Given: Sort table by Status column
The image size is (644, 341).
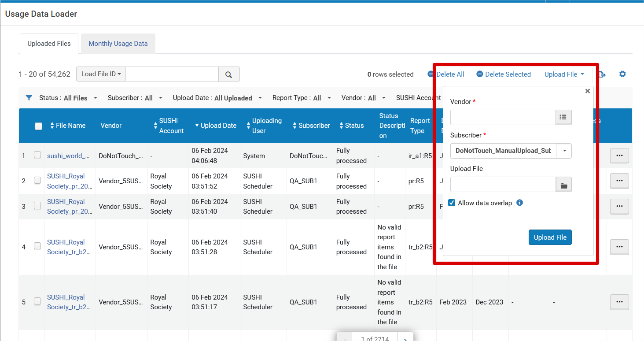Looking at the screenshot, I should pyautogui.click(x=351, y=126).
